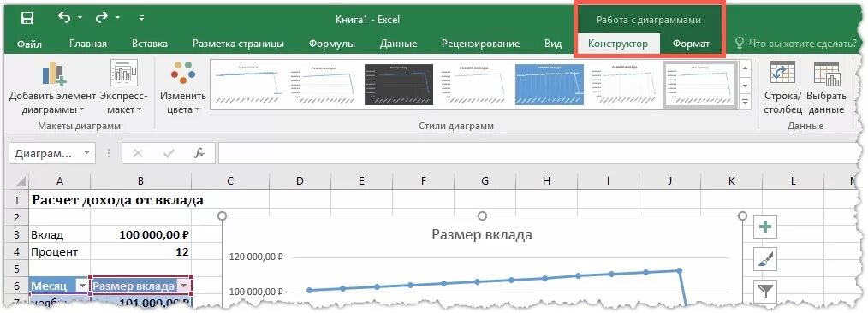The height and width of the screenshot is (313, 868).
Task: Customize the Quick Access Toolbar
Action: pyautogui.click(x=142, y=18)
